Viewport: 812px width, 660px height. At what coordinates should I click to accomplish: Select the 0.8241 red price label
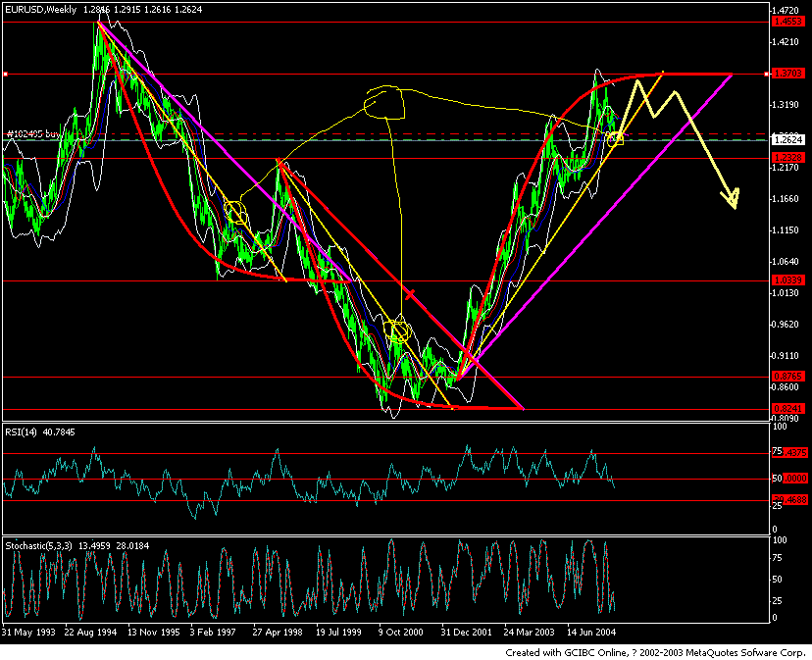tap(787, 408)
